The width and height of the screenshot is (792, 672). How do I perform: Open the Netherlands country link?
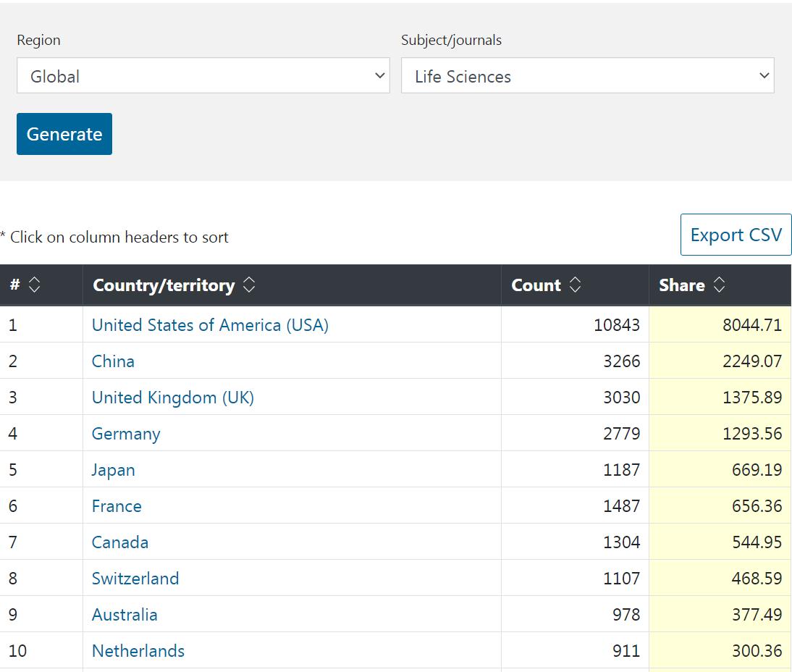(x=138, y=651)
